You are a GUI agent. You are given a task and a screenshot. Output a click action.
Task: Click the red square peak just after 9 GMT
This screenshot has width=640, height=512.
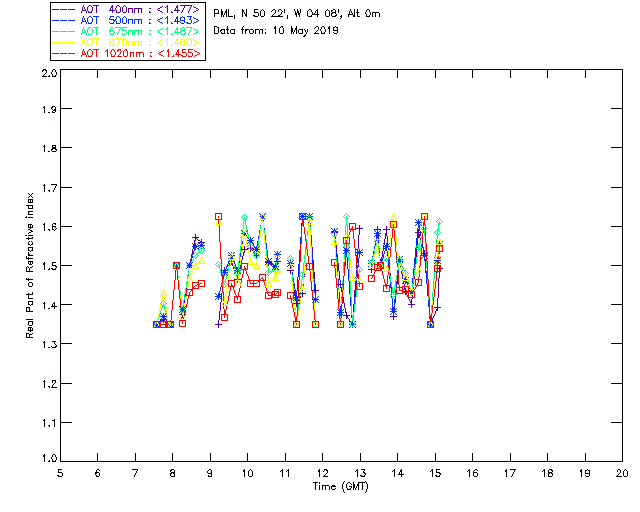[218, 216]
